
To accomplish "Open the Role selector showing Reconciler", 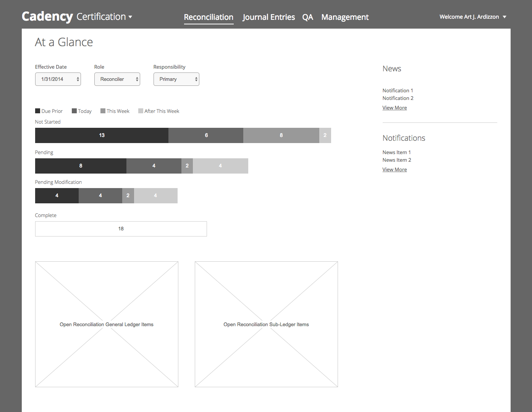I will 117,79.
